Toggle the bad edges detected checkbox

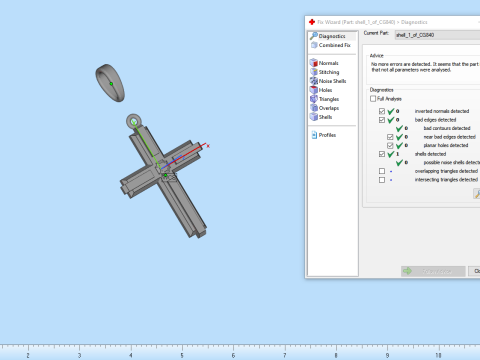coord(382,120)
